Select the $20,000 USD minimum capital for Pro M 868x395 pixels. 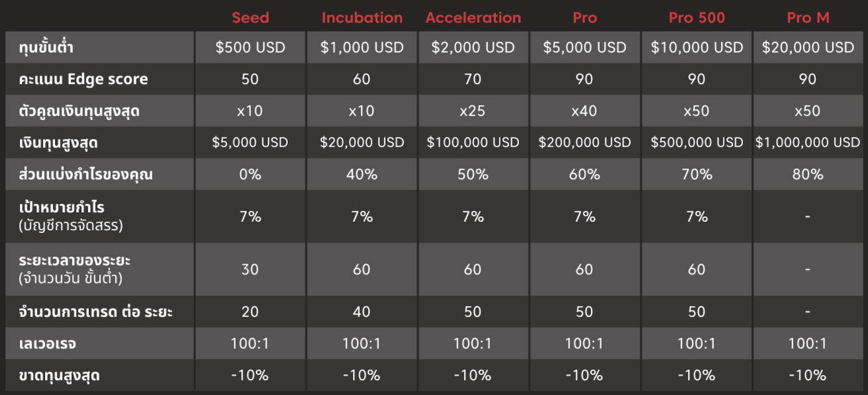(808, 48)
